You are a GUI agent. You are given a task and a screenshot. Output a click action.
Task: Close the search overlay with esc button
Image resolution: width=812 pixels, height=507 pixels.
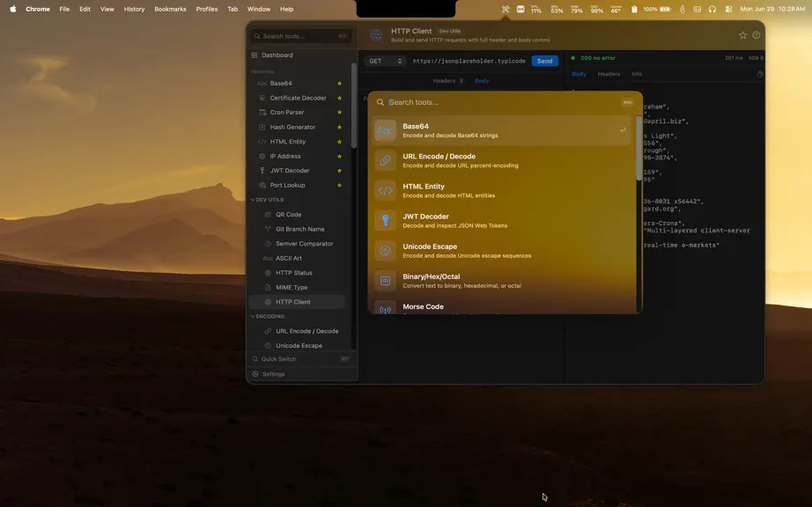coord(628,102)
